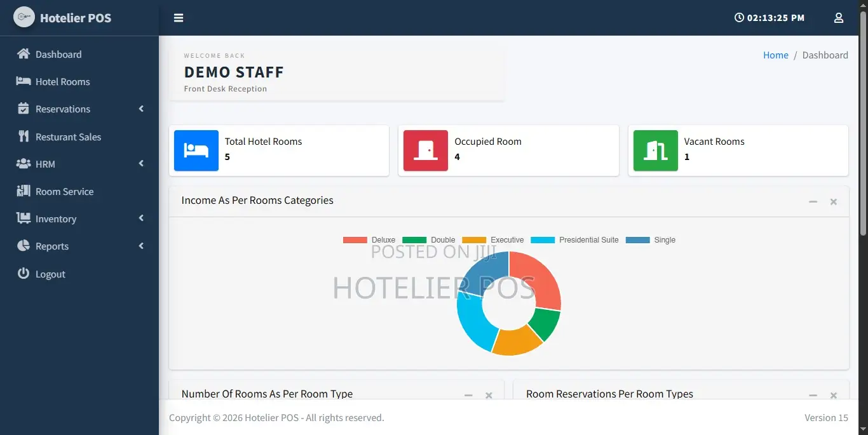Open the Reservations menu item
This screenshot has height=435, width=868.
79,109
